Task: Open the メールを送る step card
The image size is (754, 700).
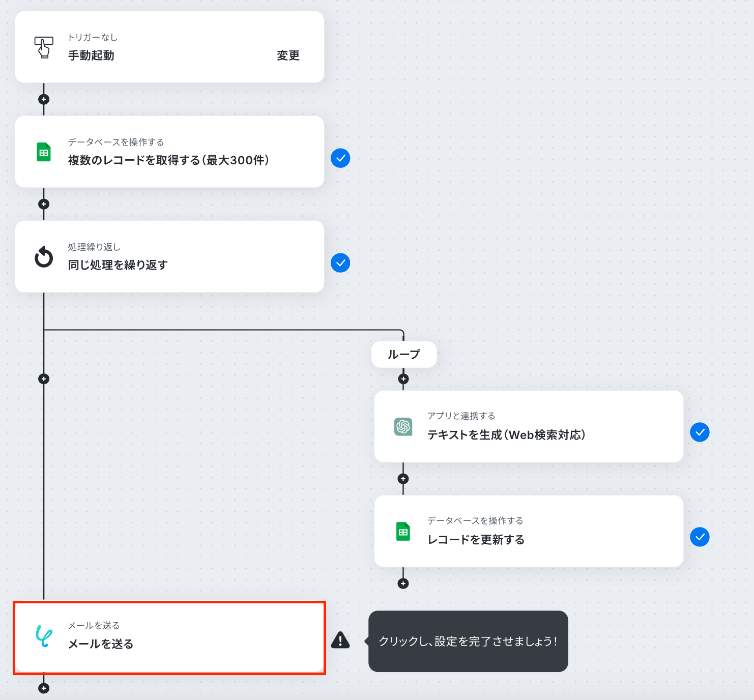Action: pyautogui.click(x=169, y=638)
